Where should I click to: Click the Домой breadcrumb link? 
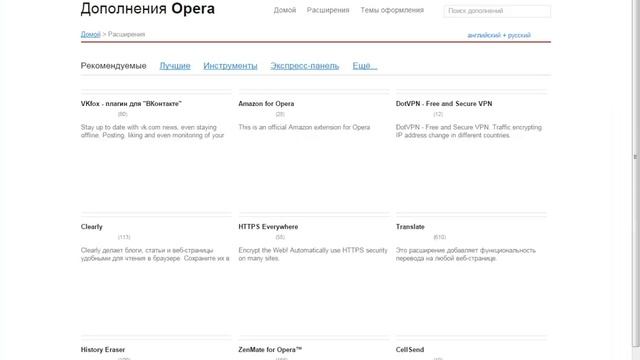coord(90,34)
